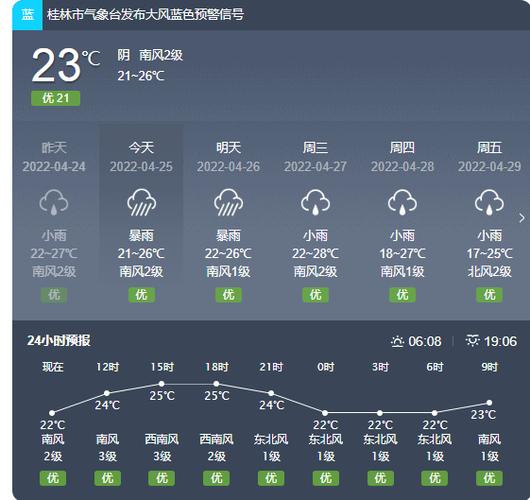Click the hourly 优 badge under 现在
Image resolution: width=530 pixels, height=500 pixels.
tap(53, 478)
